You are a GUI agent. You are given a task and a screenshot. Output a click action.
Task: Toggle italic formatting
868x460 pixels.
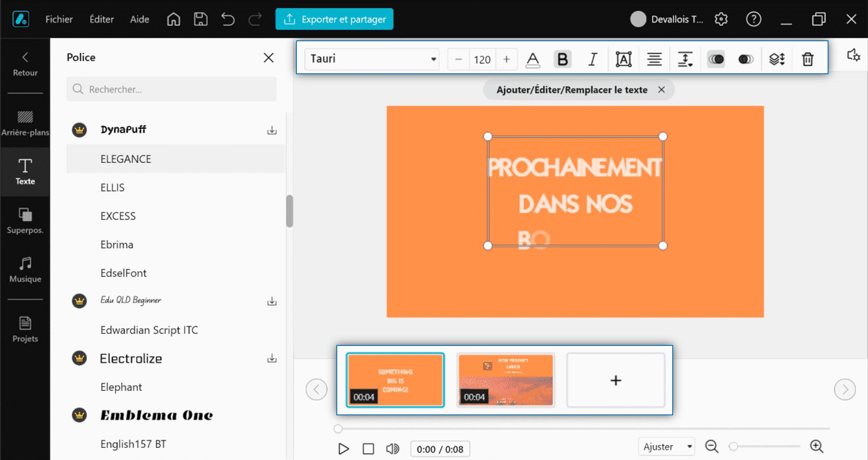pos(593,59)
